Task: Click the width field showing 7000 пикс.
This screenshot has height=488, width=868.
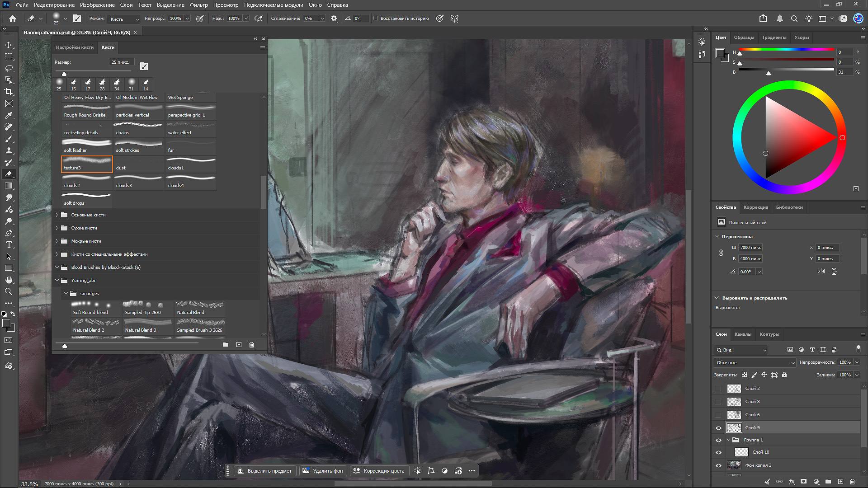Action: [751, 248]
